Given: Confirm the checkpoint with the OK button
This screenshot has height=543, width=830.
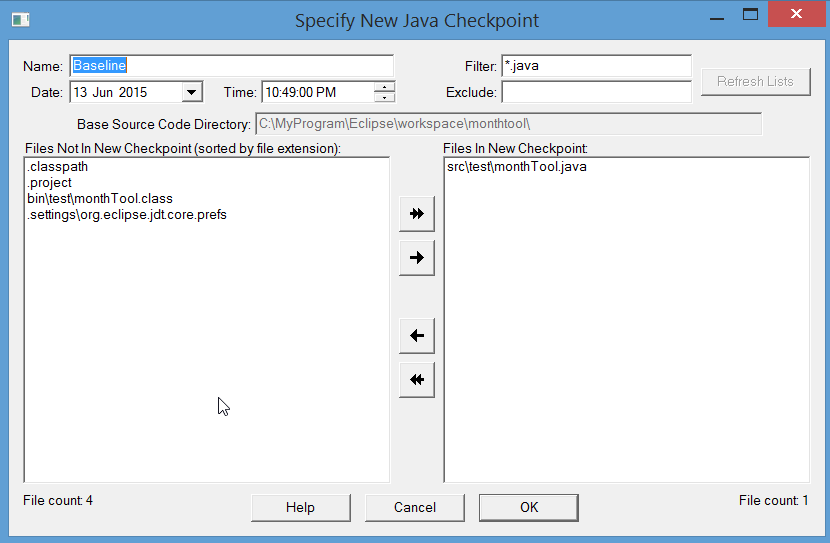Looking at the screenshot, I should 529,508.
